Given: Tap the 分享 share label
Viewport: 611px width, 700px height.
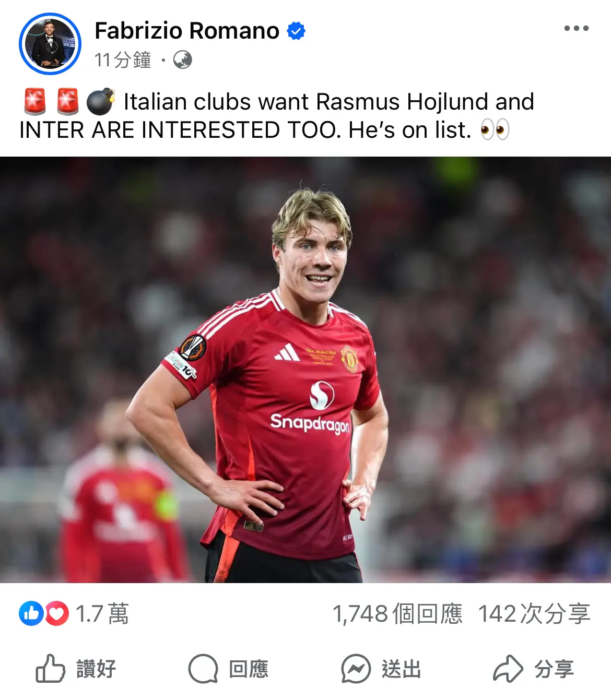Looking at the screenshot, I should coord(554,669).
